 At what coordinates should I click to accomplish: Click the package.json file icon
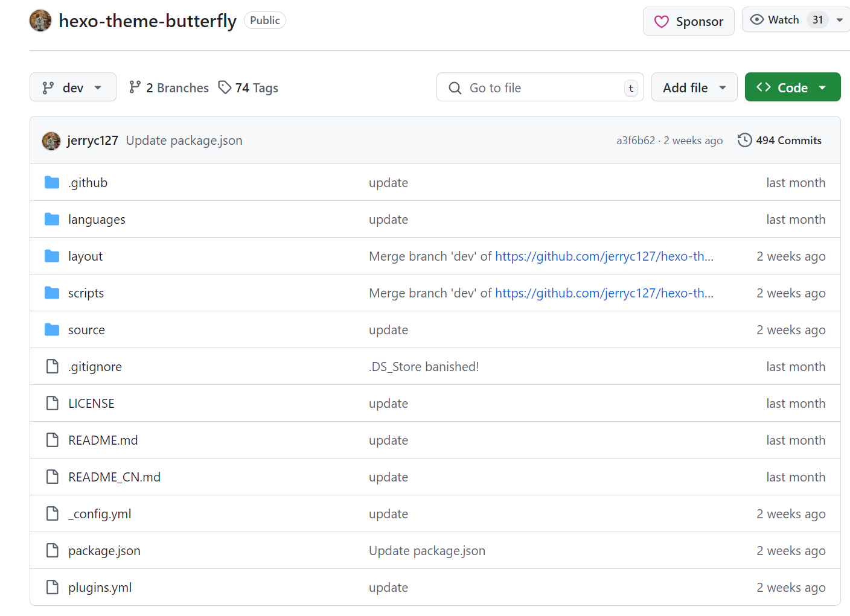click(x=53, y=550)
